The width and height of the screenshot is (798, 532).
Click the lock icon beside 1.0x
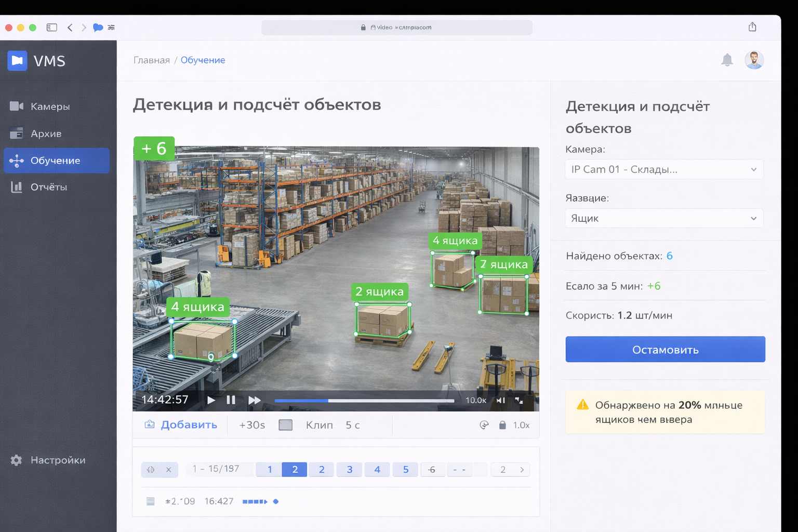[x=502, y=425]
